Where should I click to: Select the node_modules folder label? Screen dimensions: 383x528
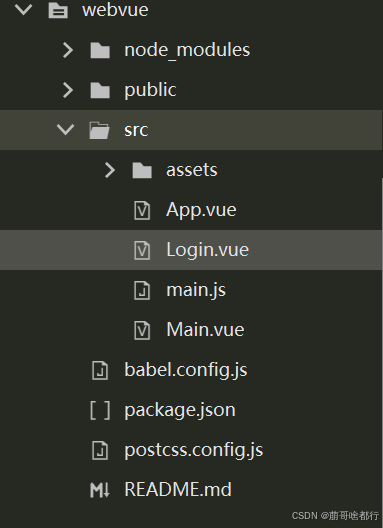click(187, 50)
